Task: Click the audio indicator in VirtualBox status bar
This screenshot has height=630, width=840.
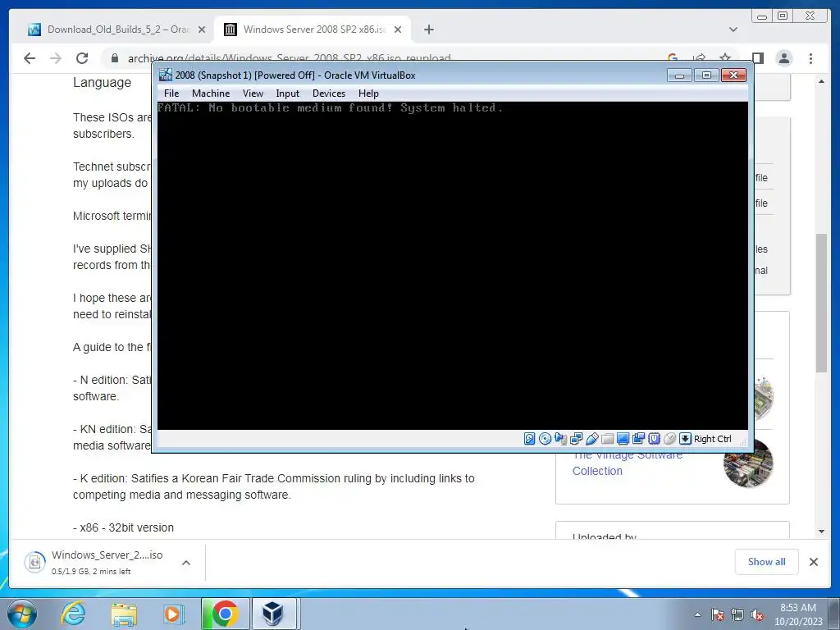Action: click(x=560, y=439)
